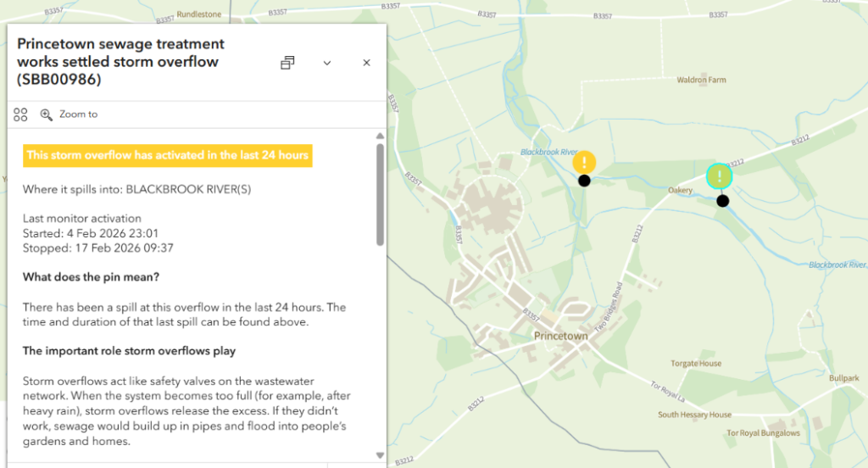Select the yellow warning pin by Blackbrook River
This screenshot has height=468, width=868.
click(x=584, y=162)
